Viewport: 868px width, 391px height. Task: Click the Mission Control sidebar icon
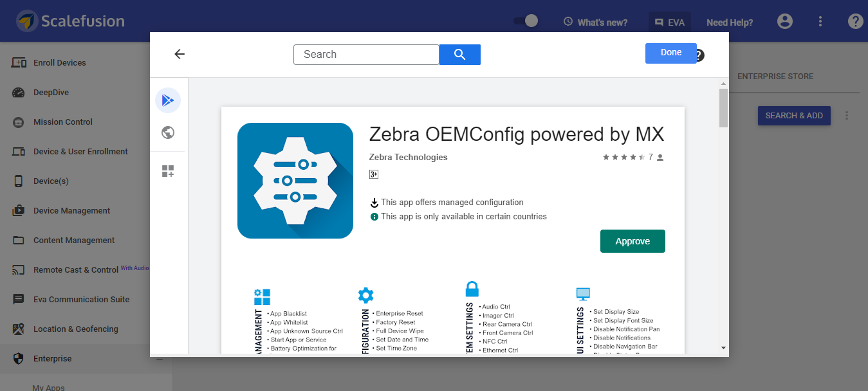tap(19, 122)
